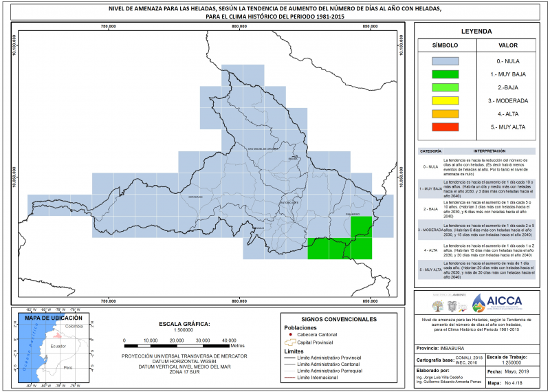Click the 'Mayo, 2019' date value
The image size is (550, 392).
(x=517, y=371)
